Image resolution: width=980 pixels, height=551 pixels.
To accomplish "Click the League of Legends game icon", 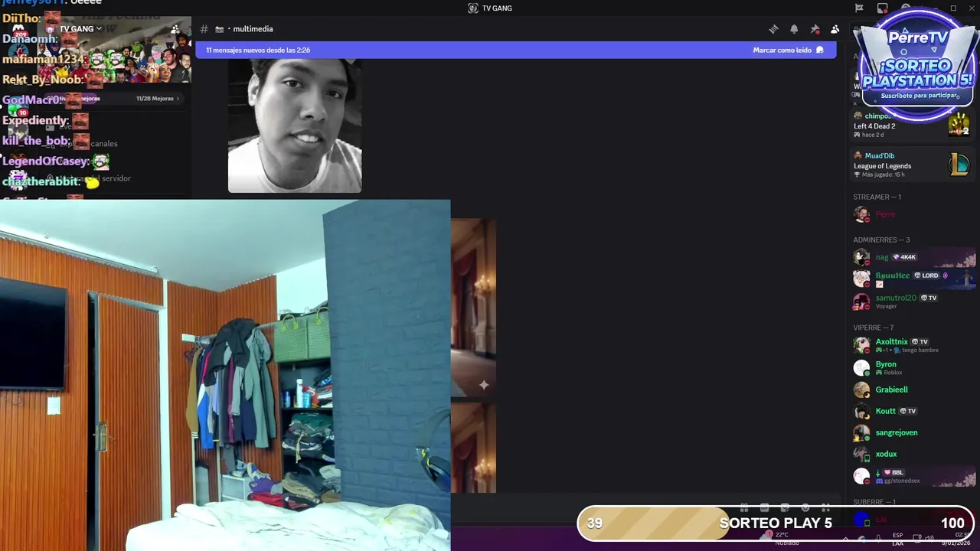I will 959,164.
